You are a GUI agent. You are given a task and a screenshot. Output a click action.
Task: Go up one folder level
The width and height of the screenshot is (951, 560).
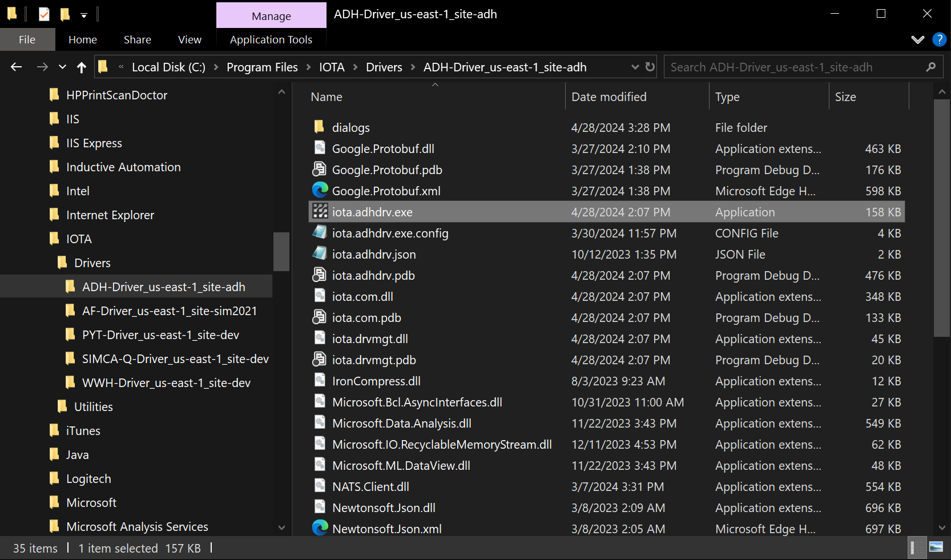(x=82, y=67)
